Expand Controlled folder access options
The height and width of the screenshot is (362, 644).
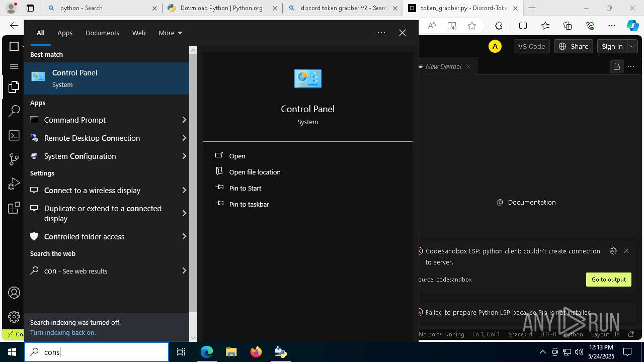[184, 236]
